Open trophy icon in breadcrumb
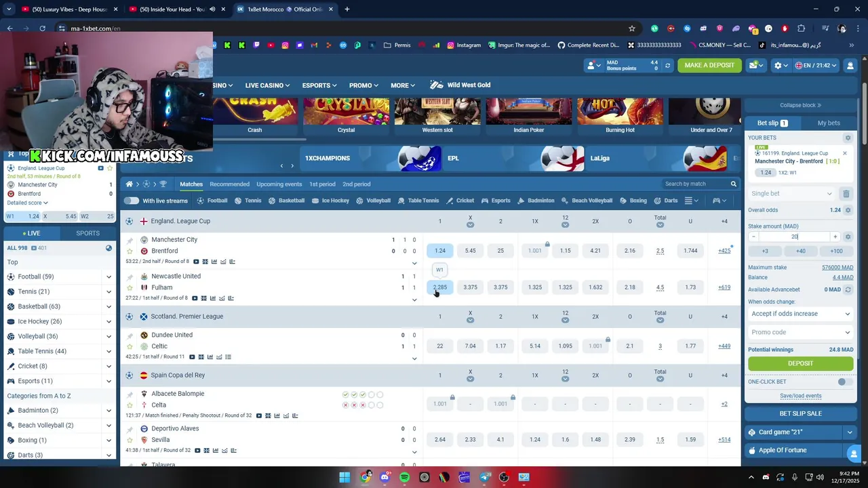This screenshot has width=868, height=488. (x=163, y=184)
